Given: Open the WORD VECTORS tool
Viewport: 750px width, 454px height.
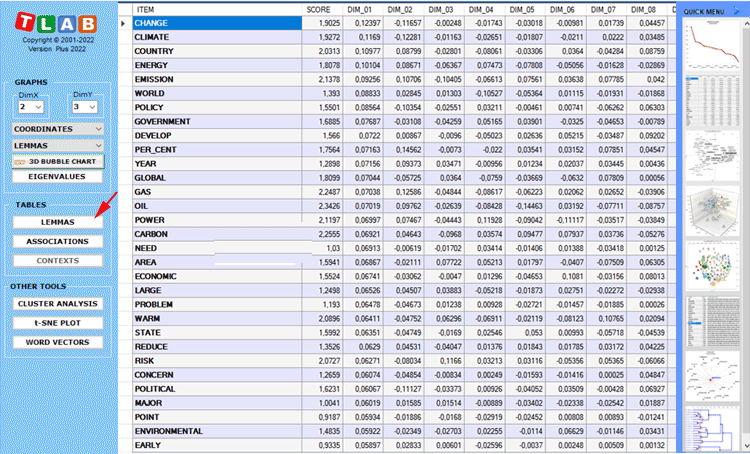Looking at the screenshot, I should point(57,342).
